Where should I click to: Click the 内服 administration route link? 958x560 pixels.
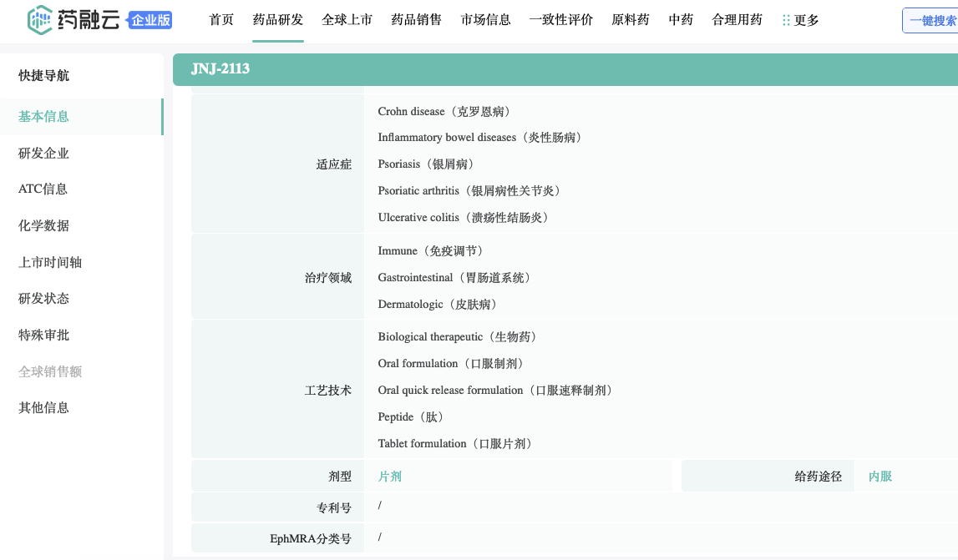tap(880, 477)
